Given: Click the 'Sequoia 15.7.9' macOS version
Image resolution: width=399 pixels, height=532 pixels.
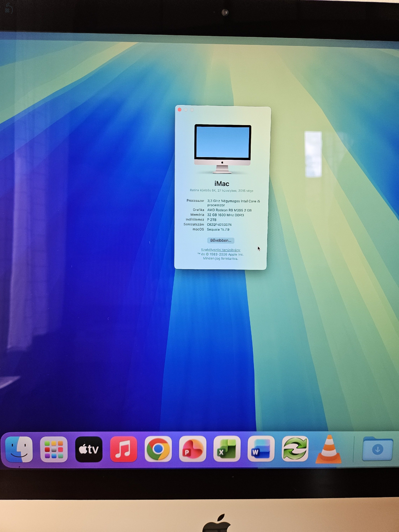Looking at the screenshot, I should click(x=218, y=229).
